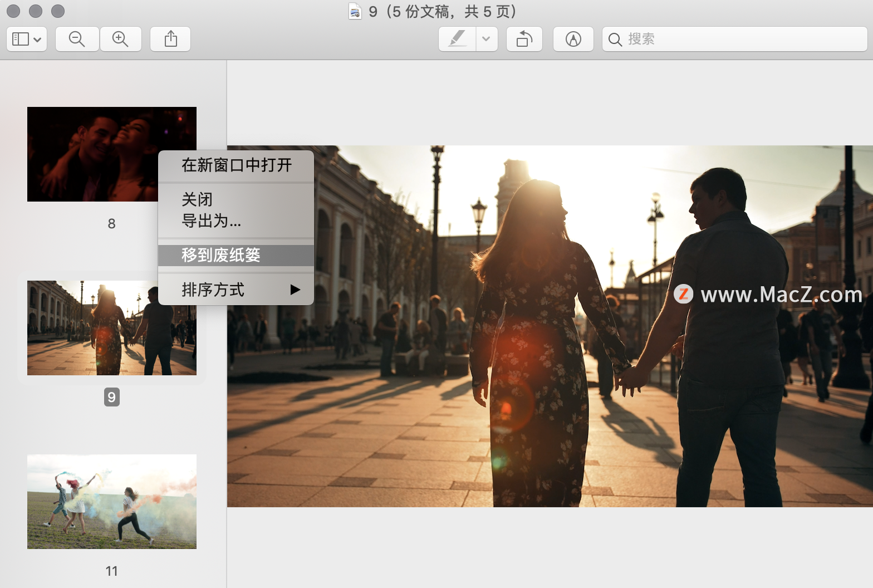Choose 导出为… in the context menu
Viewport: 873px width, 588px height.
[236, 221]
